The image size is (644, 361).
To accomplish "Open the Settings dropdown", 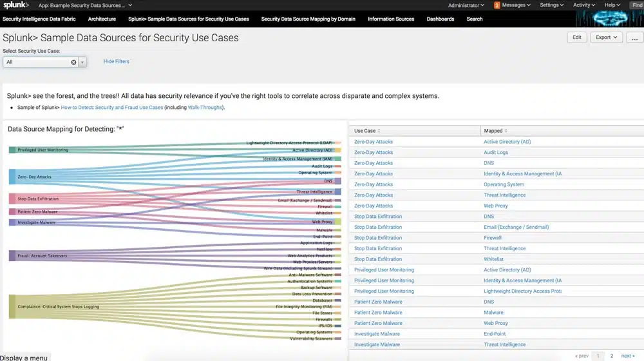I will (552, 5).
